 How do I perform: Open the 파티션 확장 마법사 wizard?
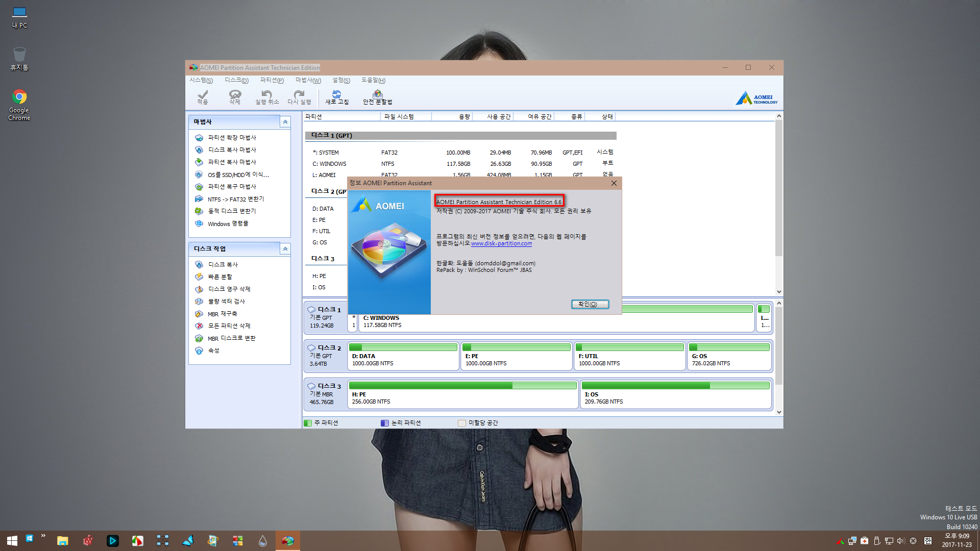coord(232,138)
